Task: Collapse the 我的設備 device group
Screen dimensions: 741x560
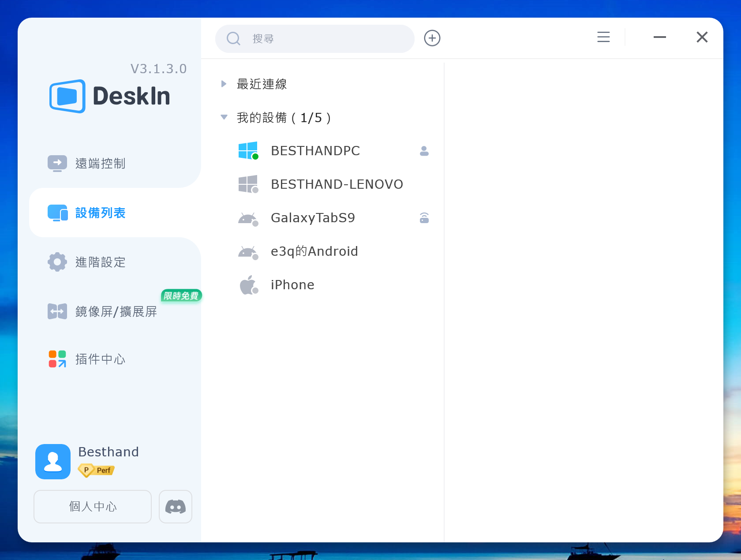Action: [x=224, y=117]
